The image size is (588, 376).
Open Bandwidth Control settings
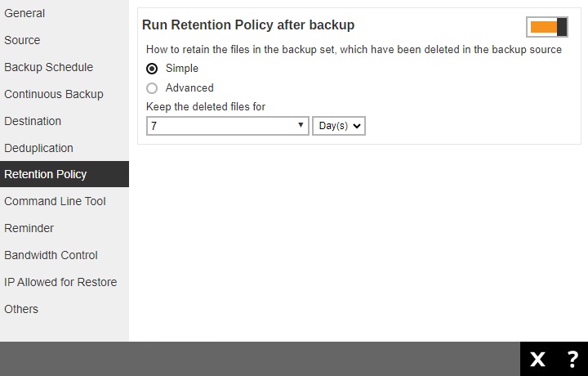pos(51,255)
